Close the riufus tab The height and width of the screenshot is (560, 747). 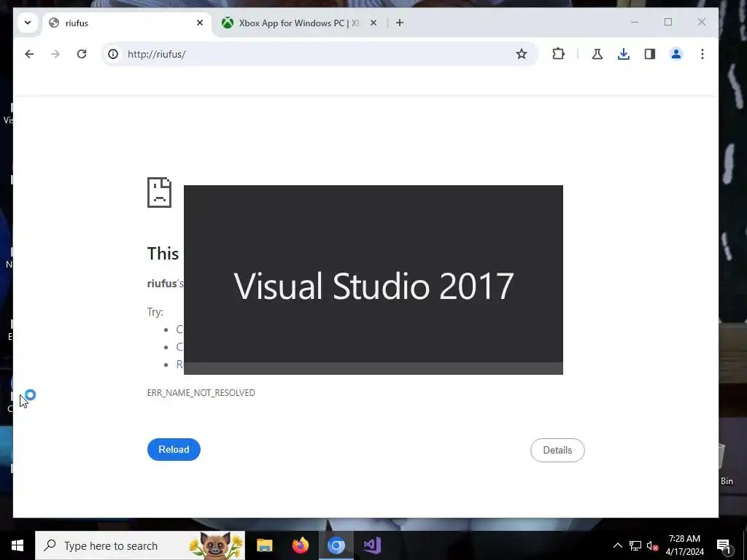tap(200, 23)
